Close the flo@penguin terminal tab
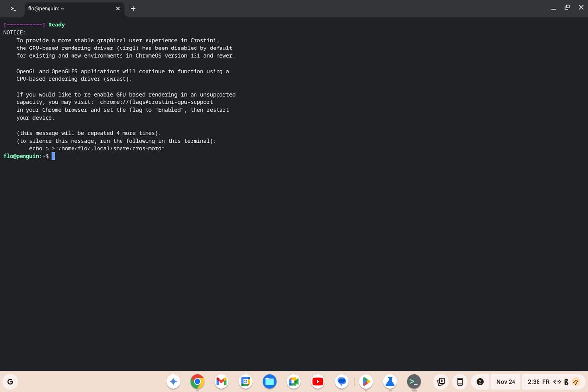This screenshot has height=392, width=588. tap(118, 9)
